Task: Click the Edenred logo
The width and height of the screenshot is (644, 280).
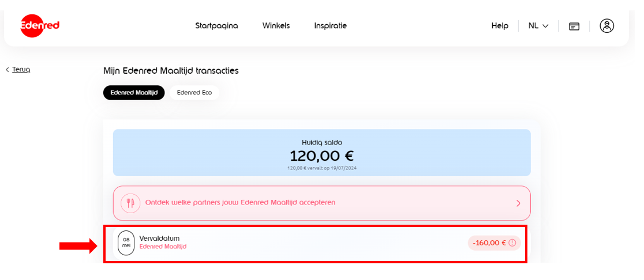Action: 40,26
